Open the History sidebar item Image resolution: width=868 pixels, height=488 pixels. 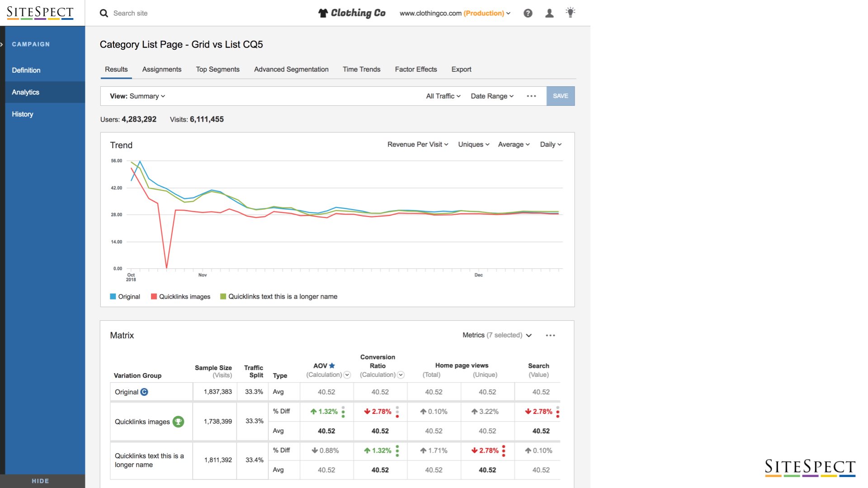(23, 114)
